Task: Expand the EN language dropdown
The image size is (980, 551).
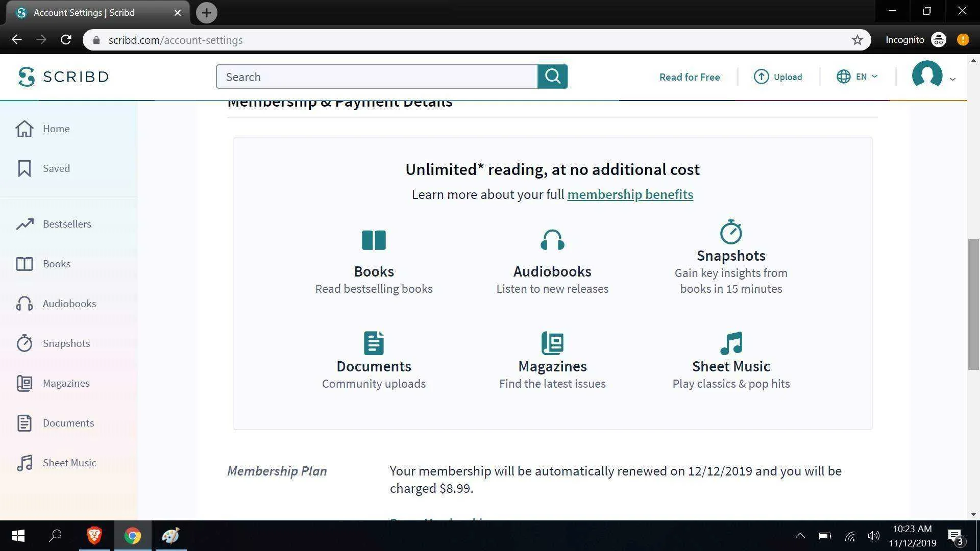Action: pyautogui.click(x=866, y=77)
